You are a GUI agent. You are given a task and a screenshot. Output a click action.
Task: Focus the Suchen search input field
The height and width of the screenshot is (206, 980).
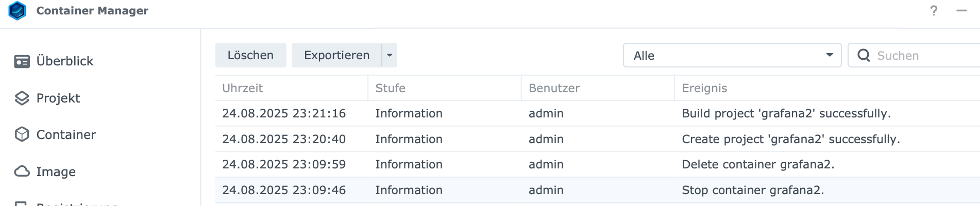(x=926, y=55)
